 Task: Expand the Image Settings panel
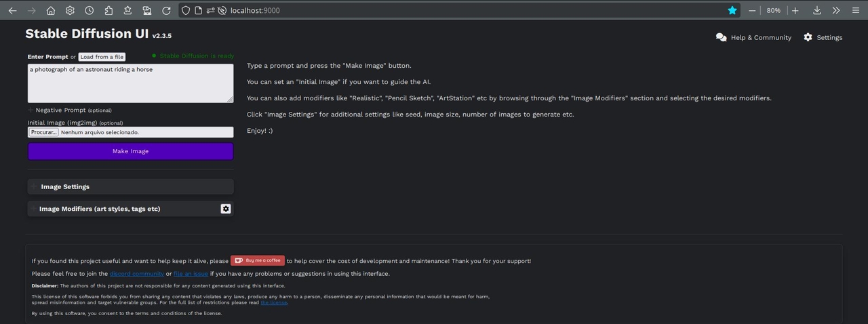pos(65,186)
